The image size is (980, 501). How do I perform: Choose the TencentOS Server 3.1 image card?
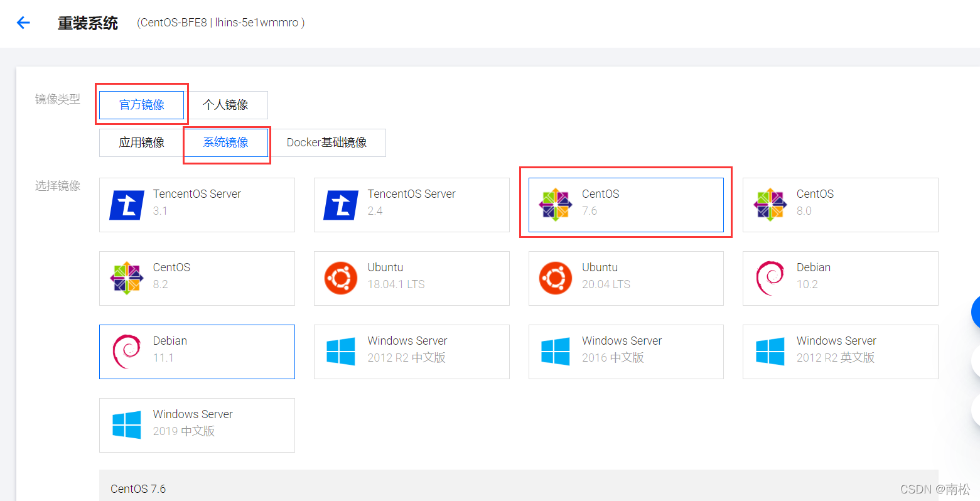coord(197,205)
